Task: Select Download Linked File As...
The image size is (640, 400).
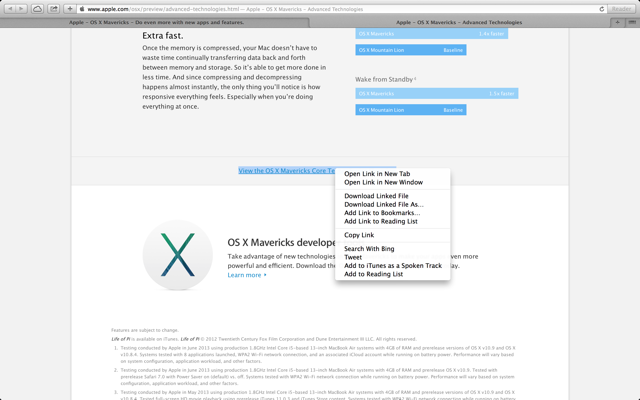Action: coord(393,204)
